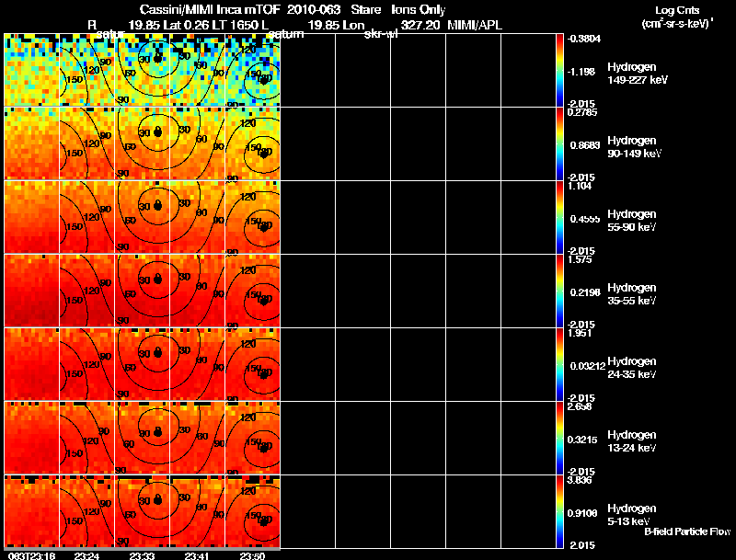Click the Hydrogen 5-13 keV color bar
This screenshot has width=736, height=560.
pos(559,511)
